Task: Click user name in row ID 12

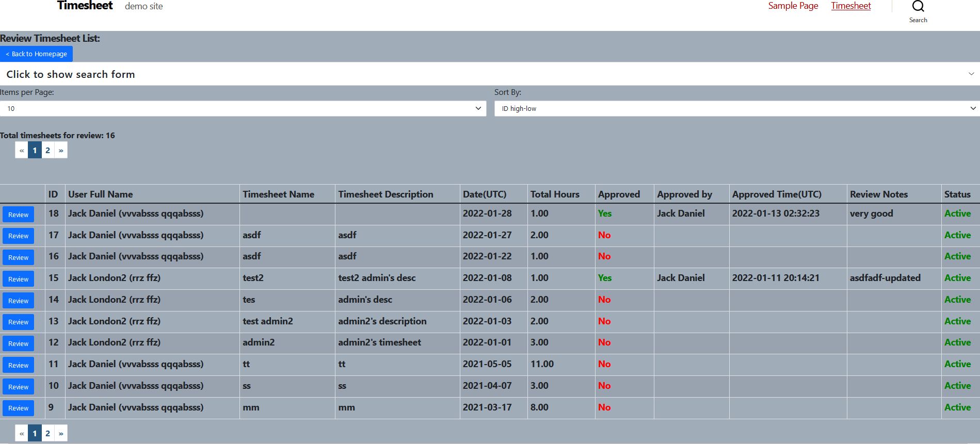Action: [x=114, y=342]
